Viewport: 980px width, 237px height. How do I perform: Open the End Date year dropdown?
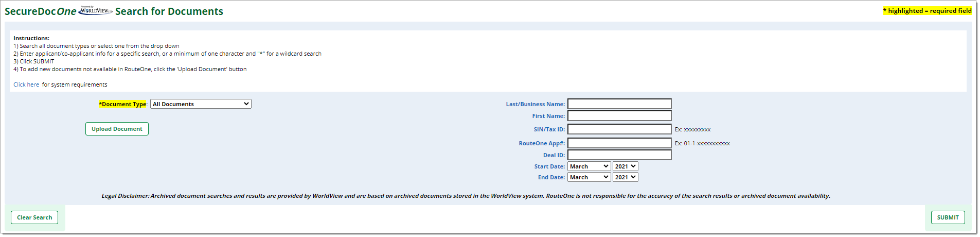[626, 177]
